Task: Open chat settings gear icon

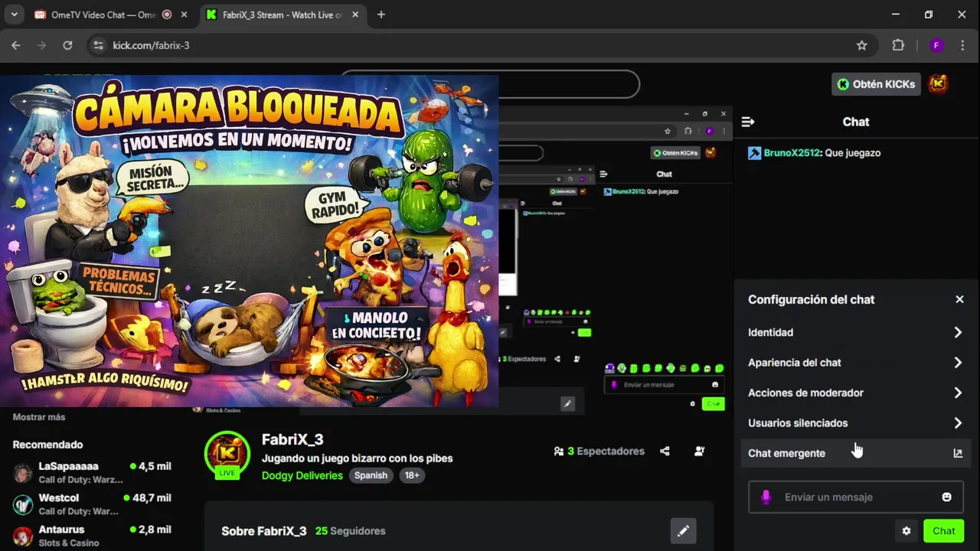Action: [x=906, y=530]
